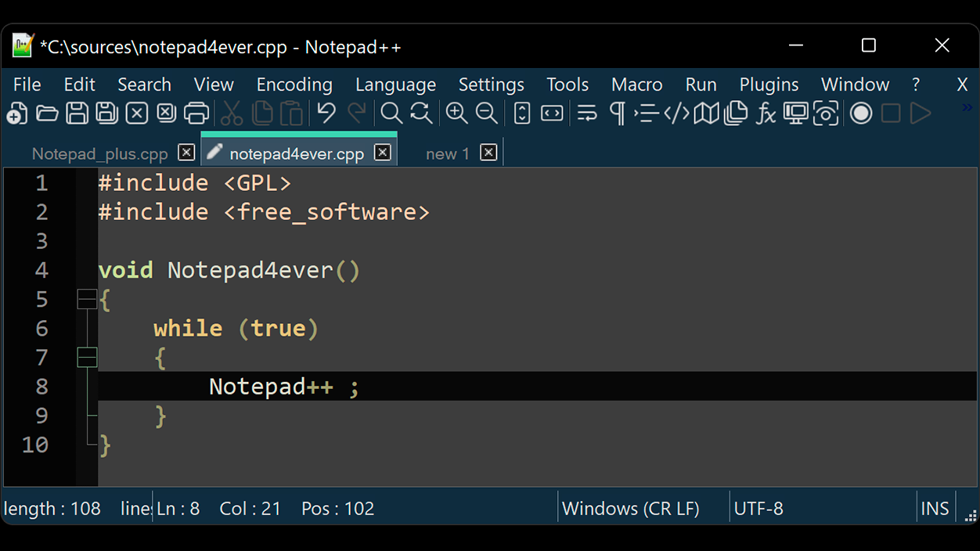Open Replace with the find-replace icon
The height and width of the screenshot is (551, 980).
point(421,113)
